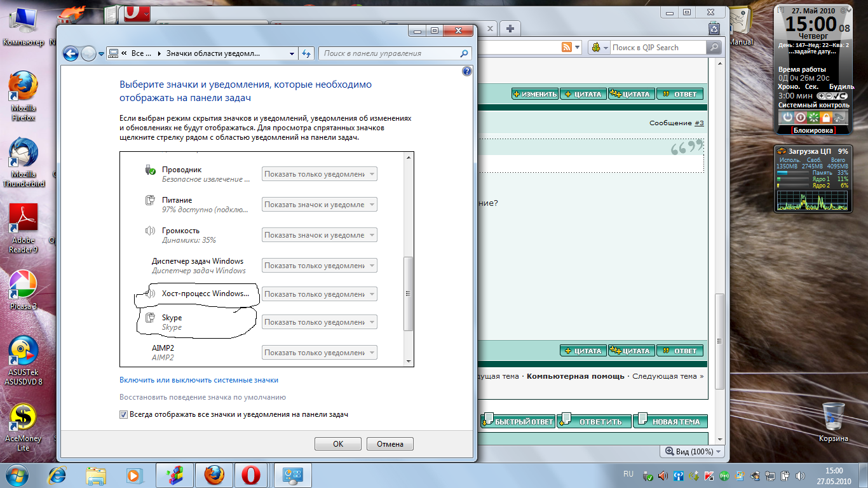868x488 pixels.
Task: Click the RU language indicator on the taskbar
Action: tap(628, 474)
